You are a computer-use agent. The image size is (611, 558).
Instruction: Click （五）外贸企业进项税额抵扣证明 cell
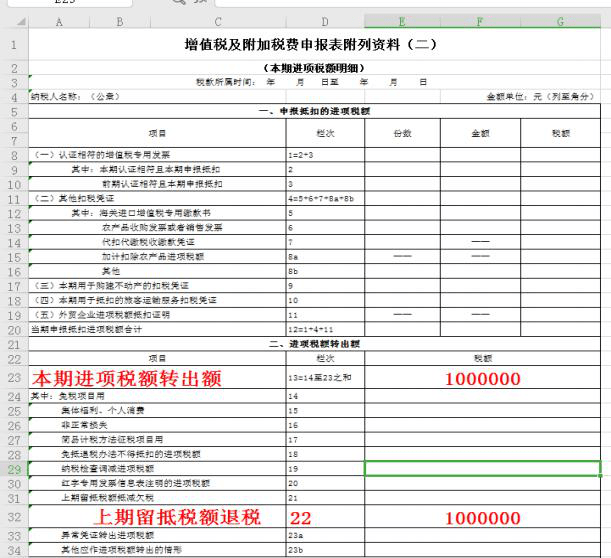tap(157, 315)
